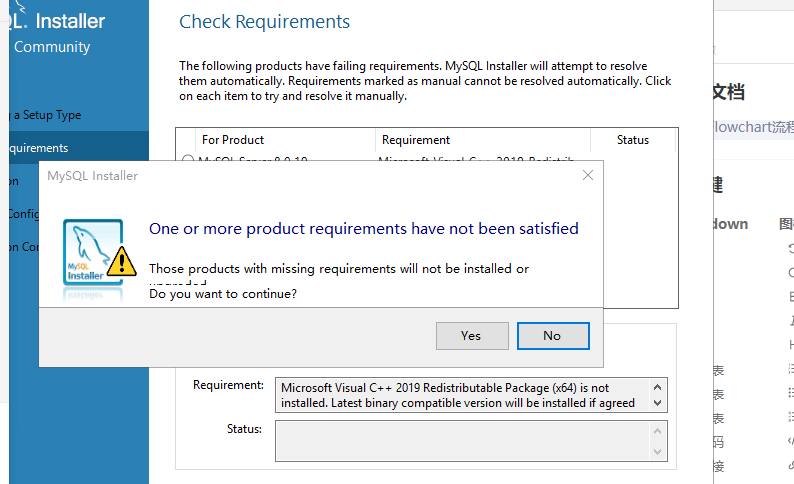Screen dimensions: 794x484
Task: Click scroll down arrow in Status box
Action: pyautogui.click(x=657, y=452)
